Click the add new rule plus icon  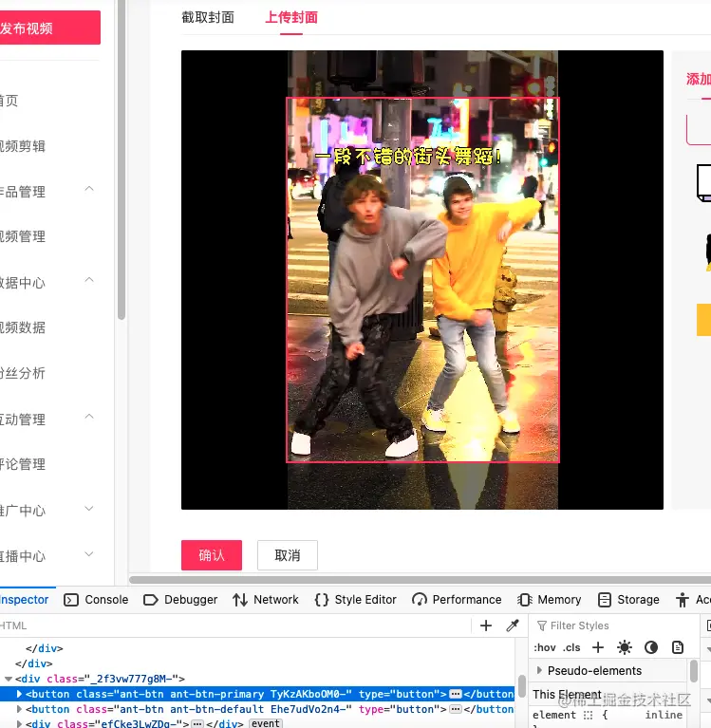click(598, 647)
